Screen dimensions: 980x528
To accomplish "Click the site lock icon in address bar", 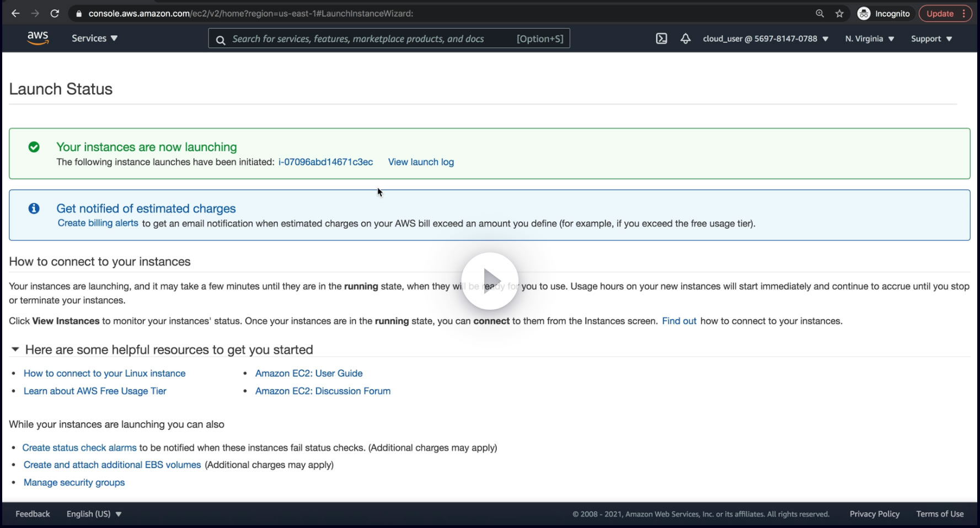I will coord(79,13).
